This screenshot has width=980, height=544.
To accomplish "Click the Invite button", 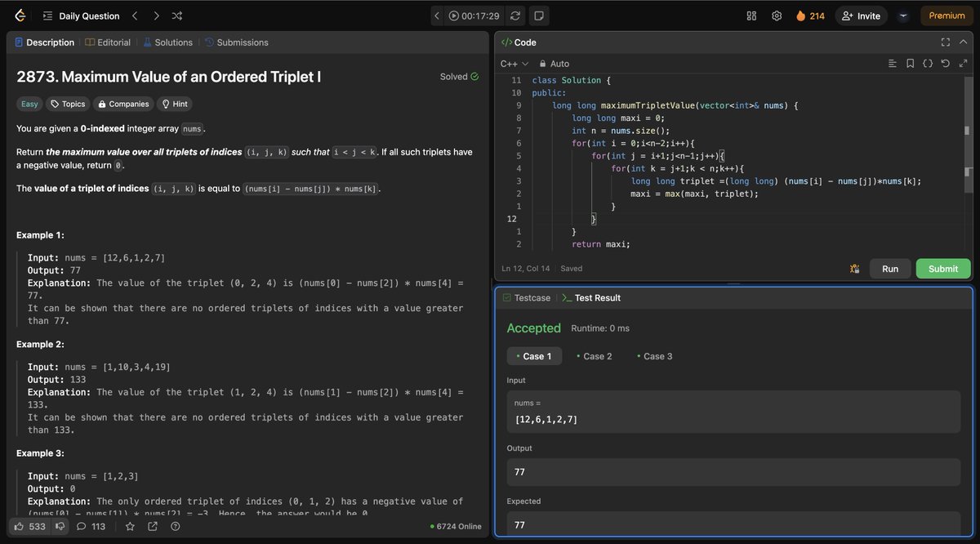I will pos(862,16).
